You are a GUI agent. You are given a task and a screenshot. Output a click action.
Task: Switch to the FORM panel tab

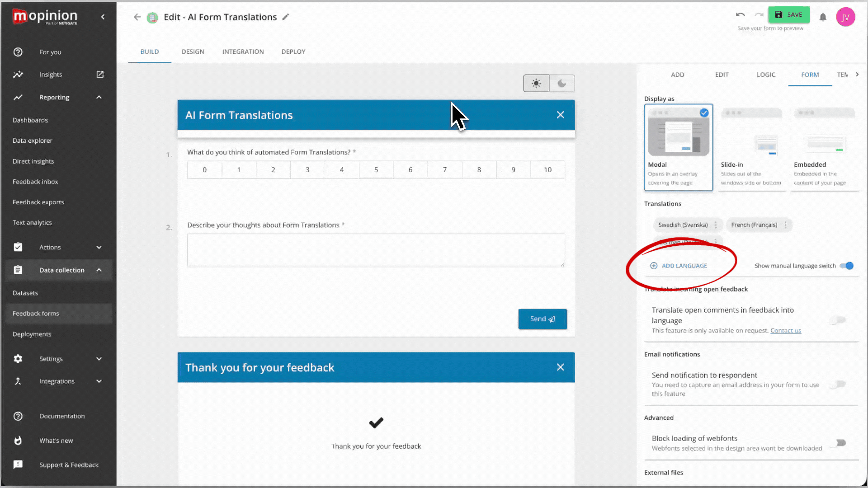pyautogui.click(x=810, y=75)
